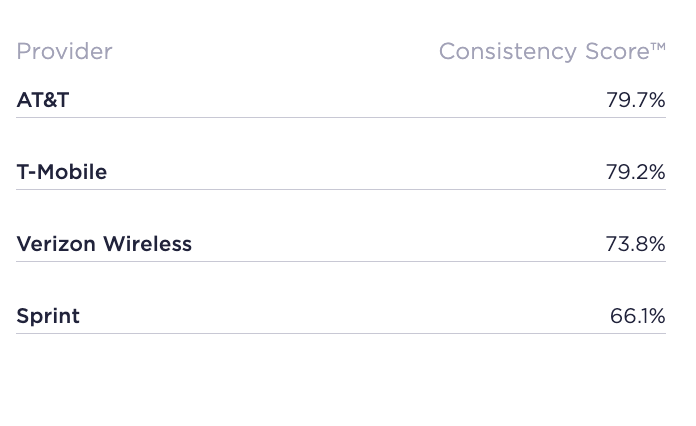Open the Verizon Wireless provider entry
Screen dimensions: 696x426
point(104,244)
